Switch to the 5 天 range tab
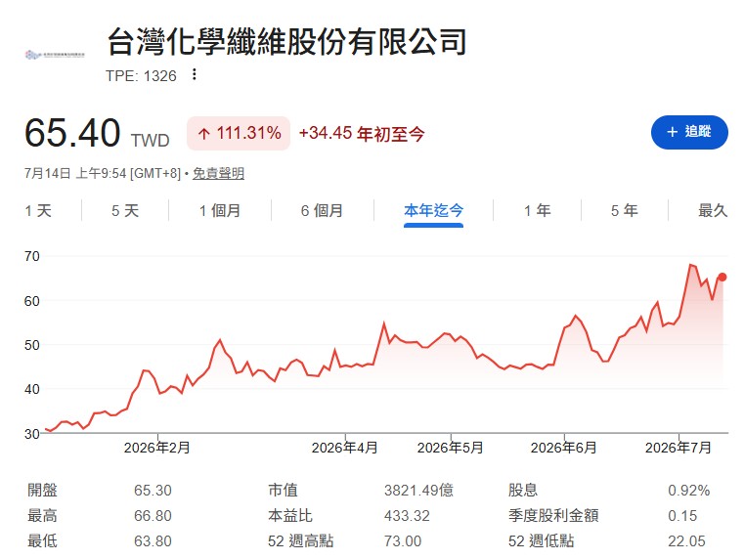 [125, 210]
